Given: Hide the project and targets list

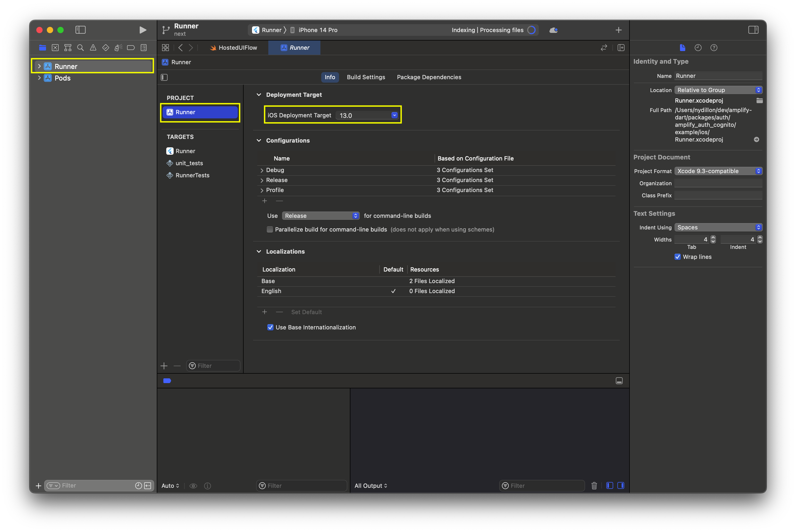Looking at the screenshot, I should 164,77.
